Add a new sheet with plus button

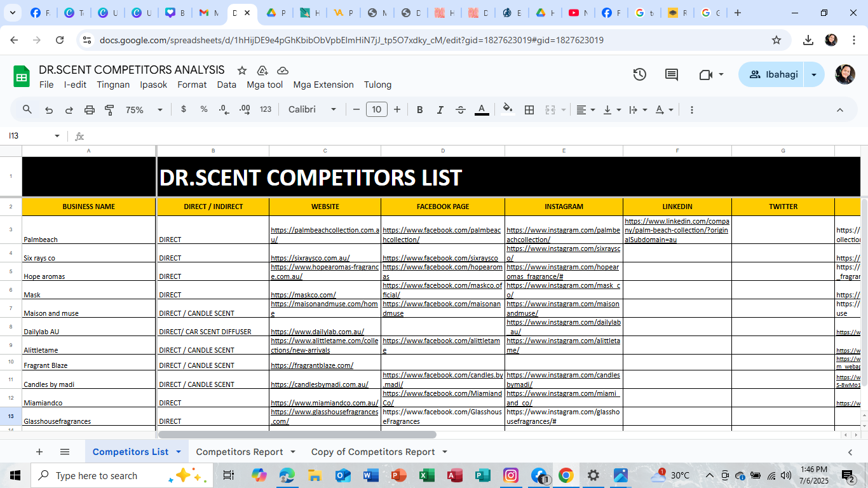[x=39, y=452]
